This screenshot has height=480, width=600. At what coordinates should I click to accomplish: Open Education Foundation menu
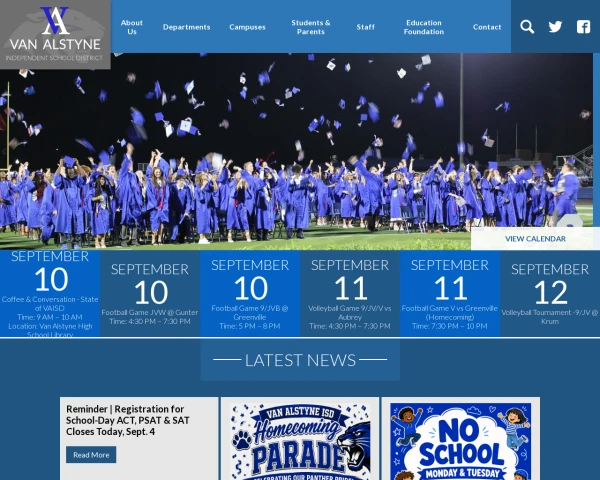pyautogui.click(x=424, y=27)
